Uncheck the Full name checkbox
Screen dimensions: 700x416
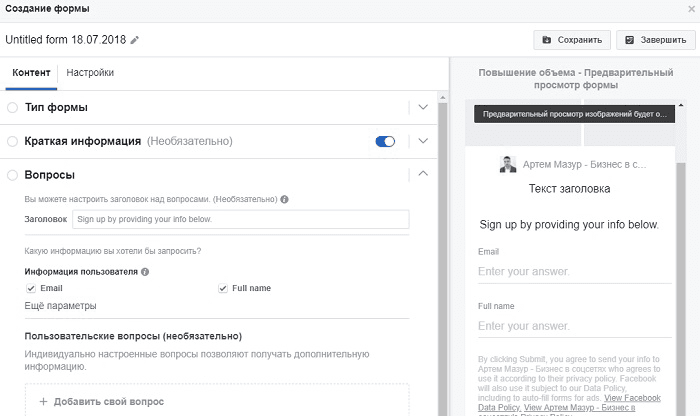point(223,288)
